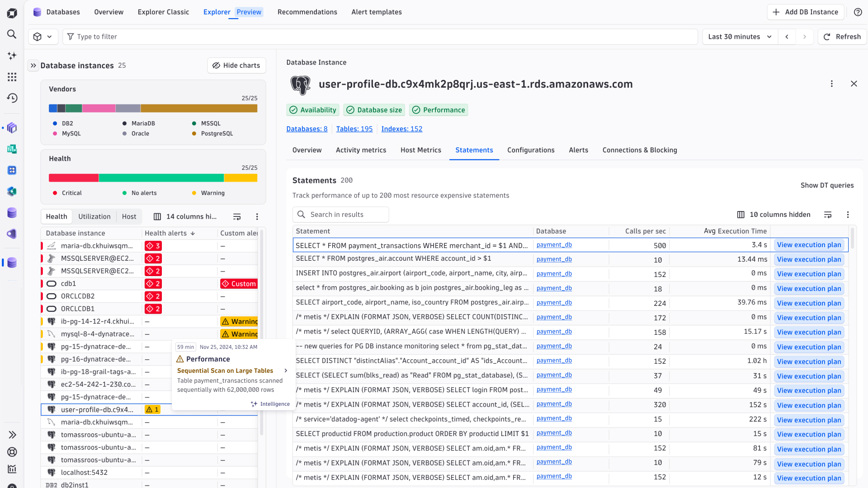Click the PostgreSQL elephant icon beside instance title
868x488 pixels.
click(x=301, y=85)
